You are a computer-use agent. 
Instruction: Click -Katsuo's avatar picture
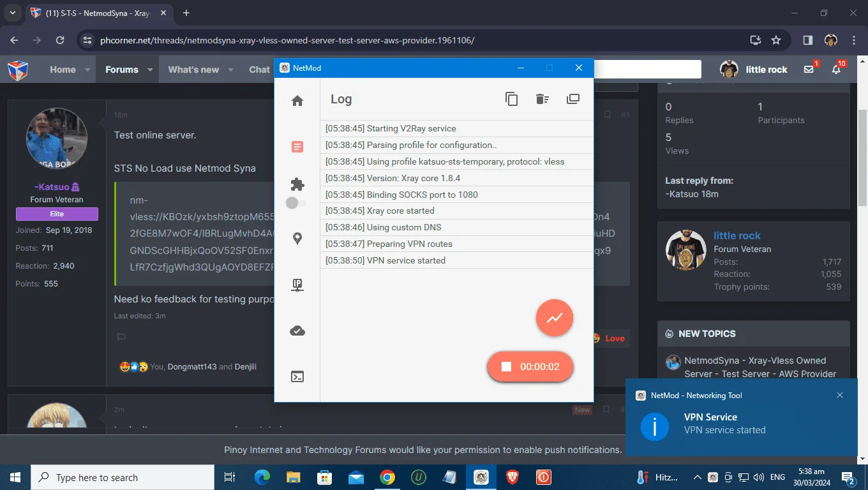point(57,138)
